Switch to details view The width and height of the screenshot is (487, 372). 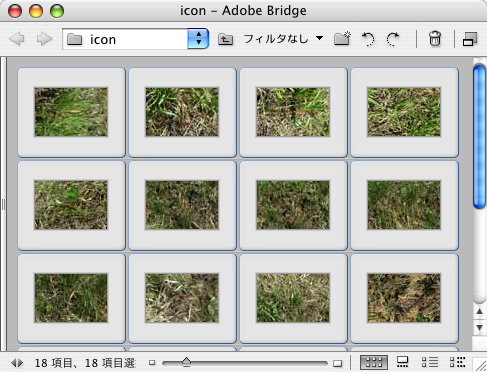430,362
